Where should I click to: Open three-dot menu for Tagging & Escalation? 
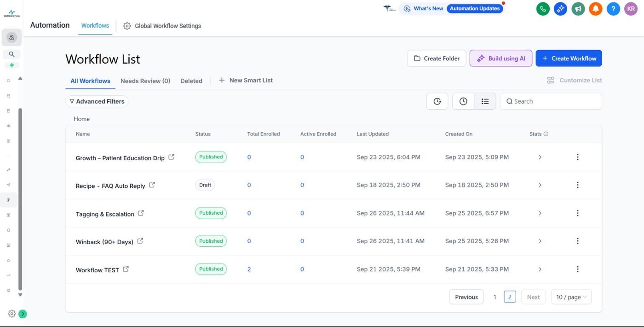[x=578, y=213]
